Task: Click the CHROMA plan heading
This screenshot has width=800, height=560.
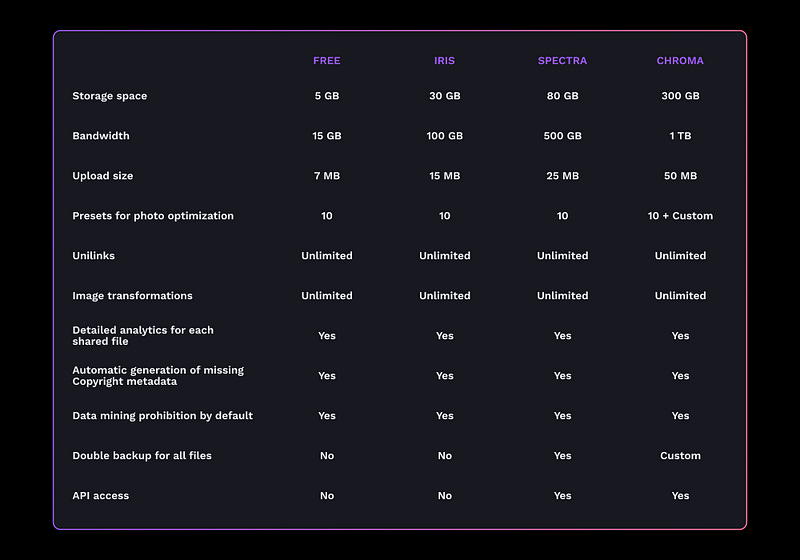Action: click(x=680, y=61)
